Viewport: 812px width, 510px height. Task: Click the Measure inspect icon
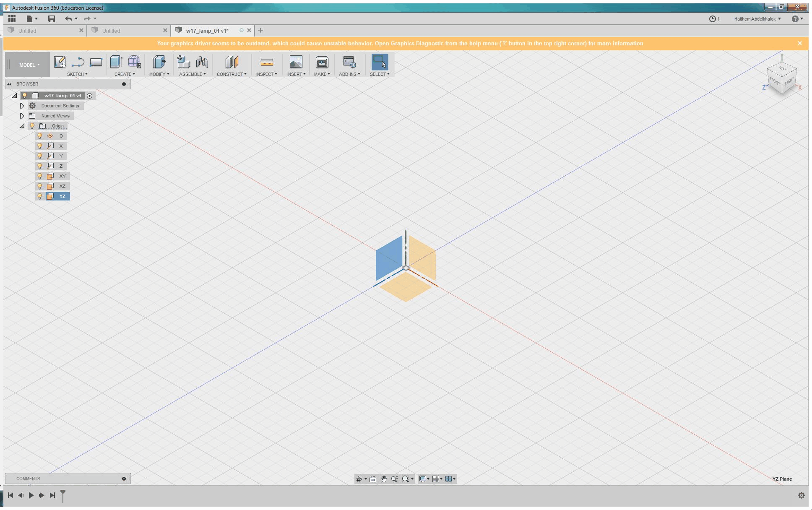pos(267,62)
